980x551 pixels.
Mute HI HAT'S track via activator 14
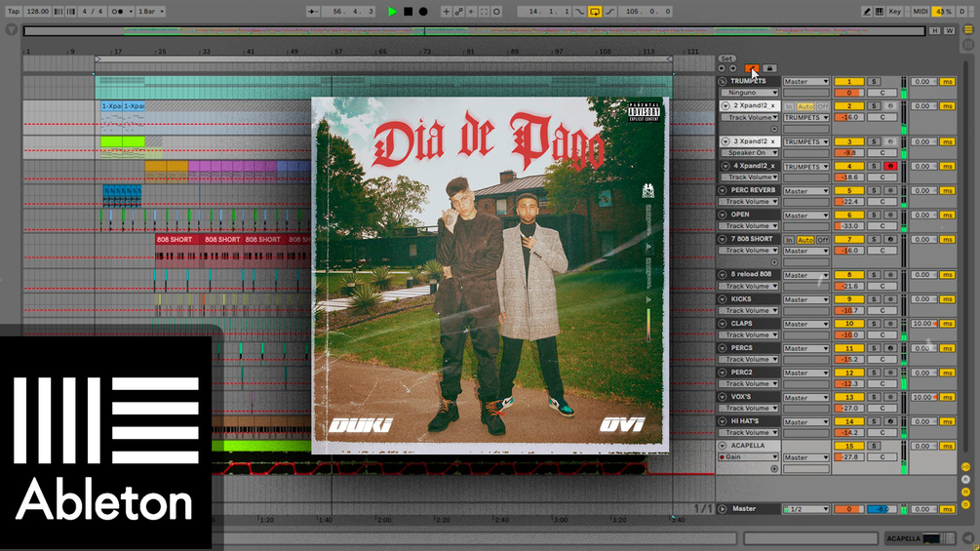pos(848,421)
